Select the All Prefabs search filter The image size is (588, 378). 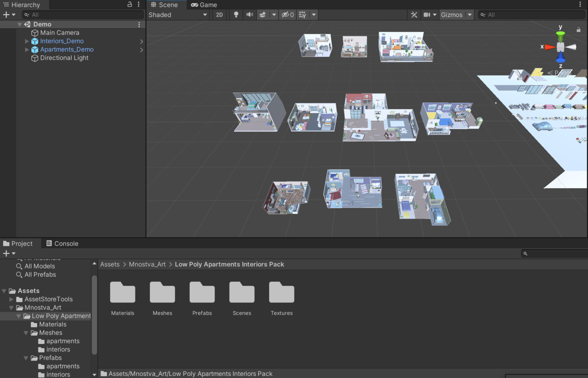pyautogui.click(x=40, y=275)
